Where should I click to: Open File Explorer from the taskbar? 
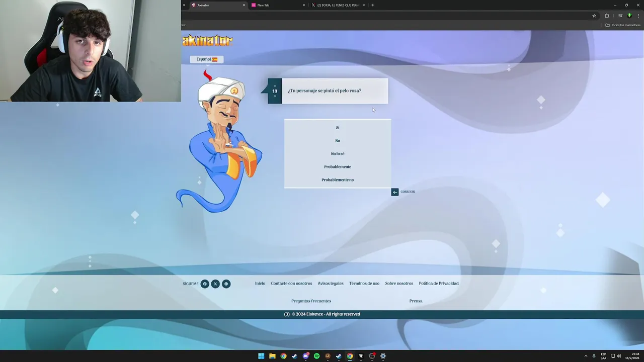click(x=272, y=356)
